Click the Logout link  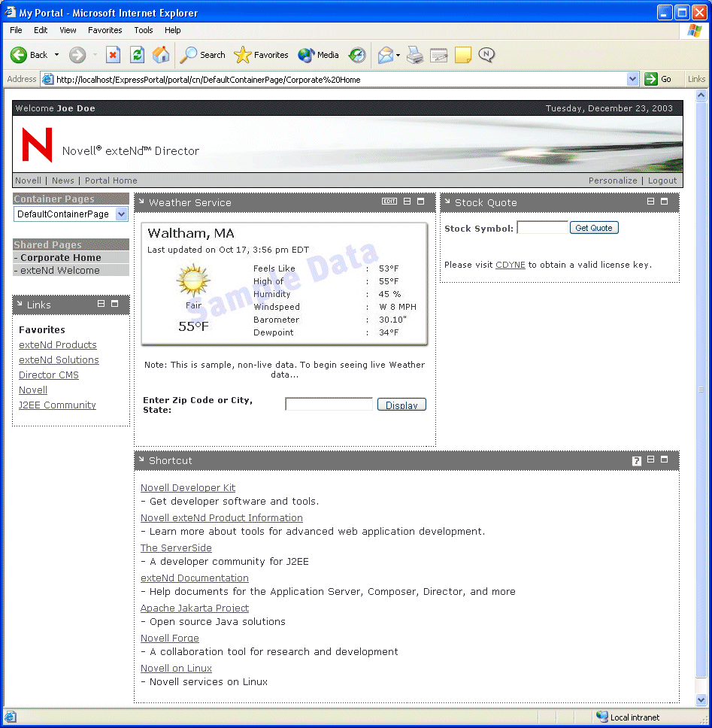662,180
